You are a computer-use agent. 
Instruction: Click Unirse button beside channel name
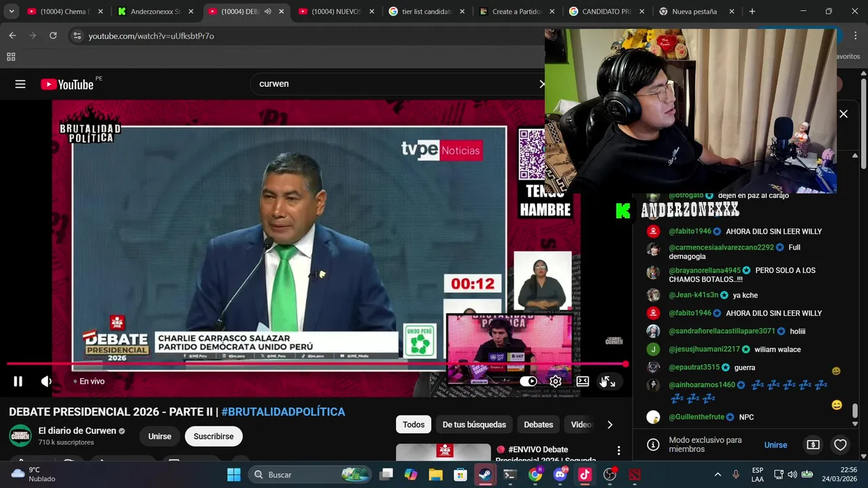(x=160, y=436)
